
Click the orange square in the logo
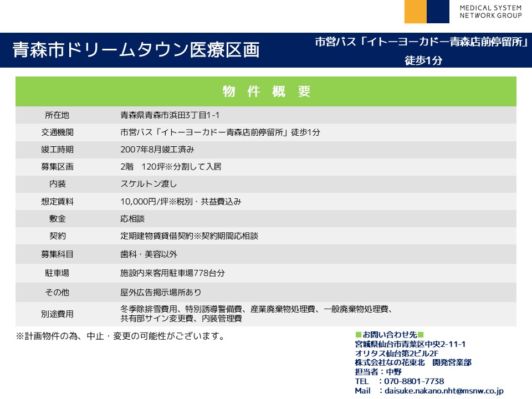(415, 12)
